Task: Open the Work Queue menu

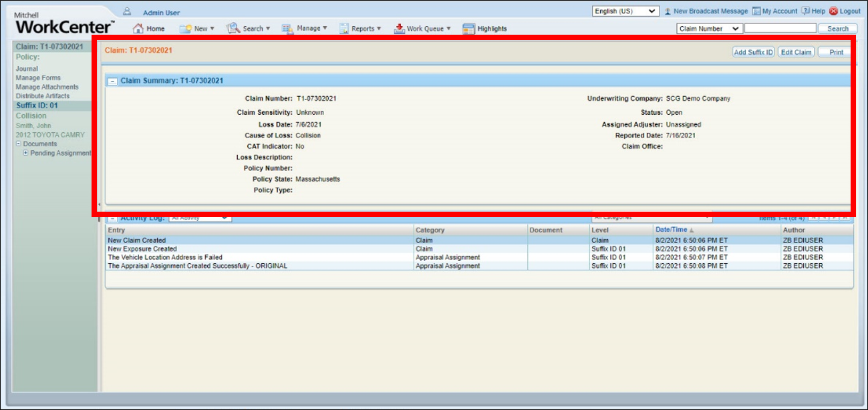Action: [422, 29]
